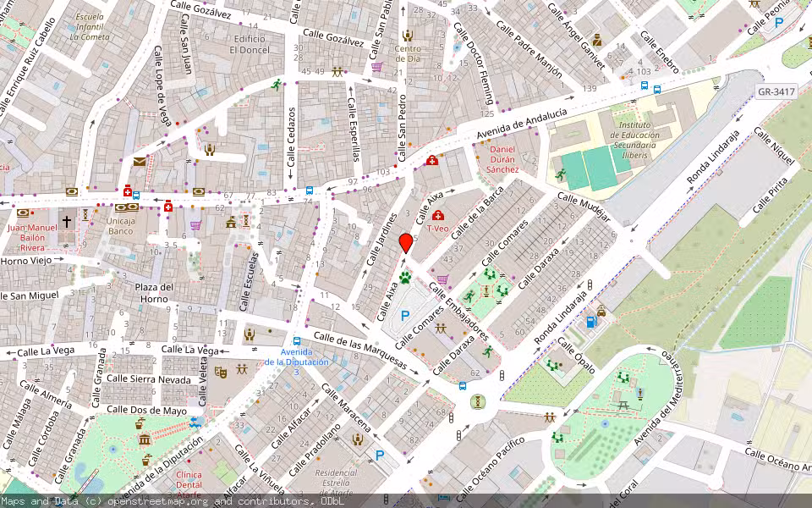Image resolution: width=812 pixels, height=508 pixels.
Task: Click the bus stop icon near Calle Daraxa
Action: tap(461, 385)
